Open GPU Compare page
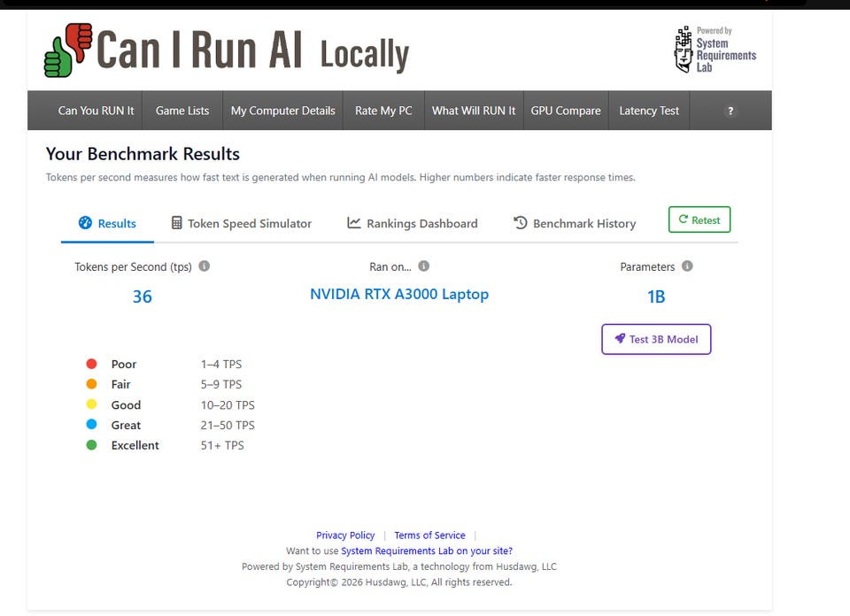This screenshot has height=616, width=850. (x=566, y=111)
